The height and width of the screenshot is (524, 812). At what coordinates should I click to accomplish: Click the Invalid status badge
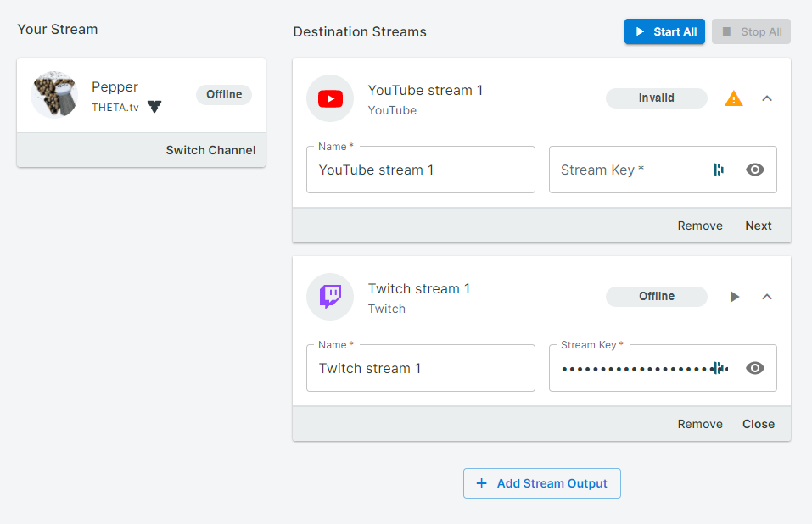click(656, 98)
